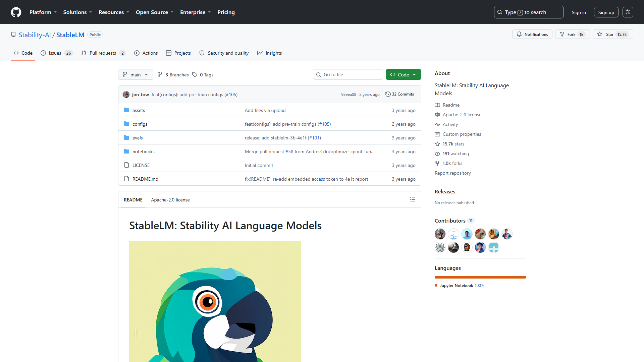Focus the Go to file input
Viewport: 644px width, 362px height.
point(348,74)
